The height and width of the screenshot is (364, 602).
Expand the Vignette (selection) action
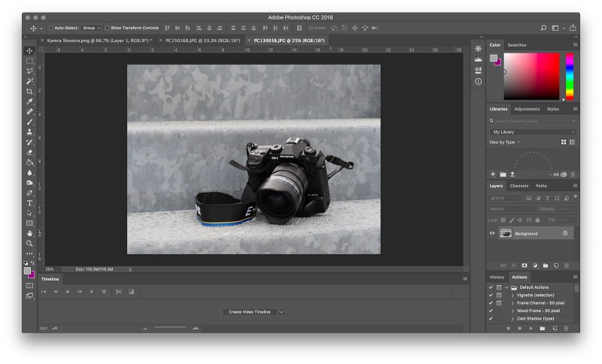tap(512, 295)
